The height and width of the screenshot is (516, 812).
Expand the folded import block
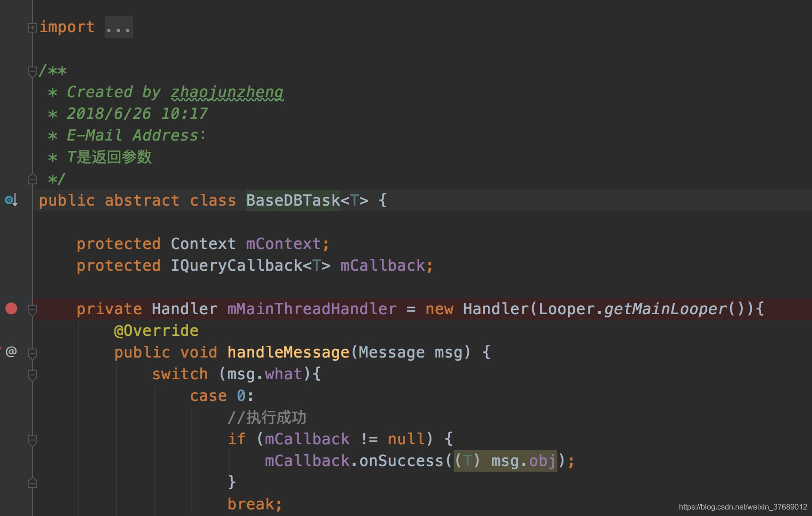32,28
